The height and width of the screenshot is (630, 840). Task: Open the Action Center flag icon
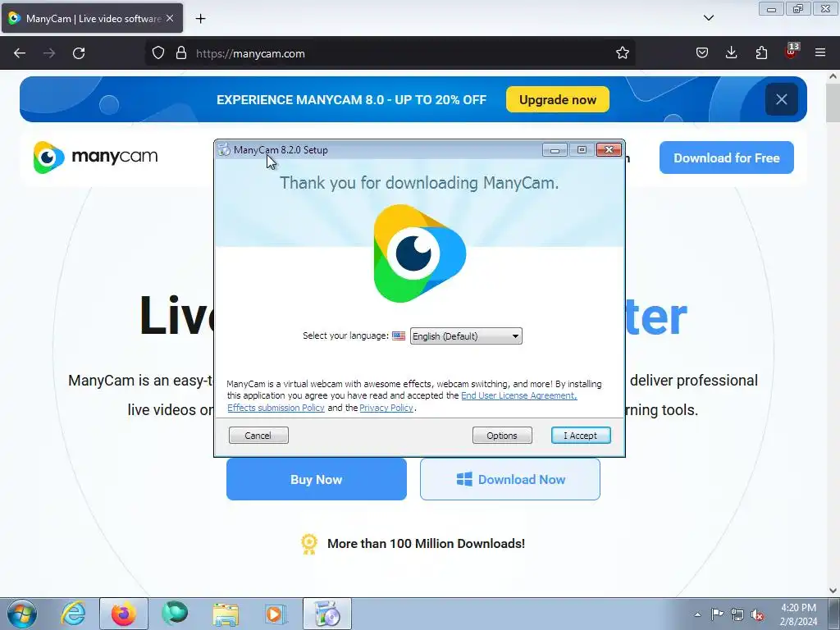click(x=717, y=614)
